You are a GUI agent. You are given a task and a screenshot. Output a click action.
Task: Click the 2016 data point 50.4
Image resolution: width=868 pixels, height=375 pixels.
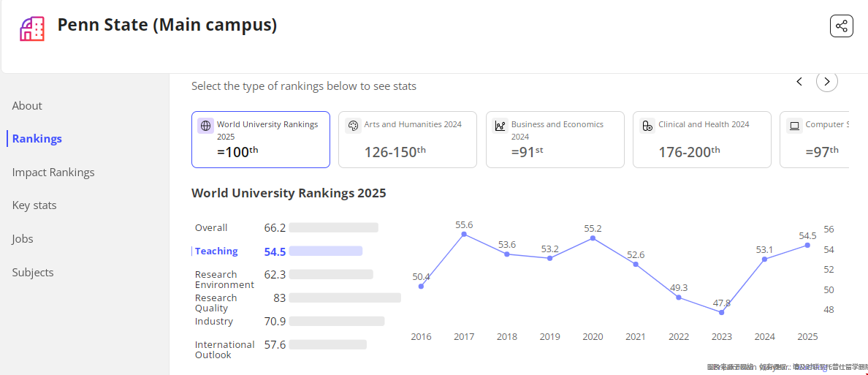point(422,287)
